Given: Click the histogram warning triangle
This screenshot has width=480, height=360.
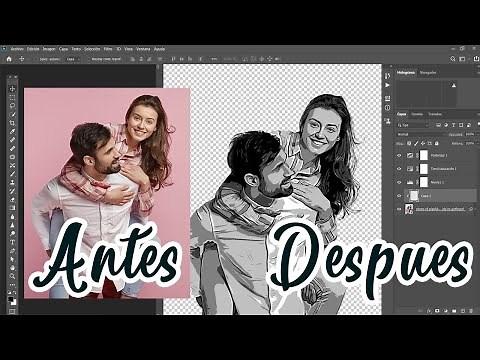Looking at the screenshot, I should coord(454,86).
